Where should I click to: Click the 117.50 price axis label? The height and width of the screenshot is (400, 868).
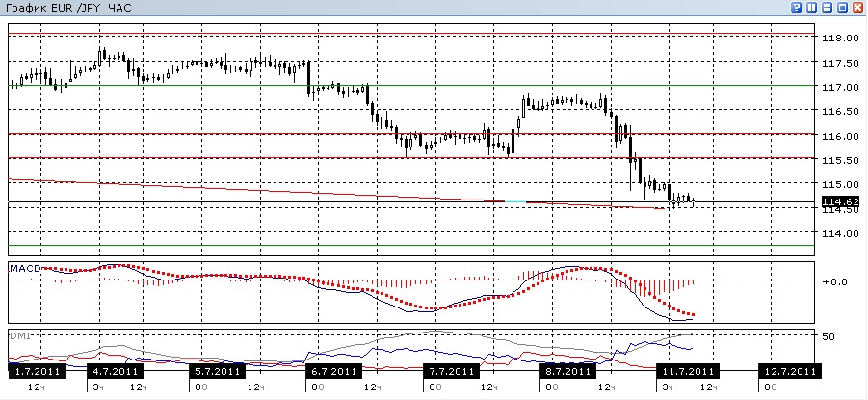tap(839, 64)
